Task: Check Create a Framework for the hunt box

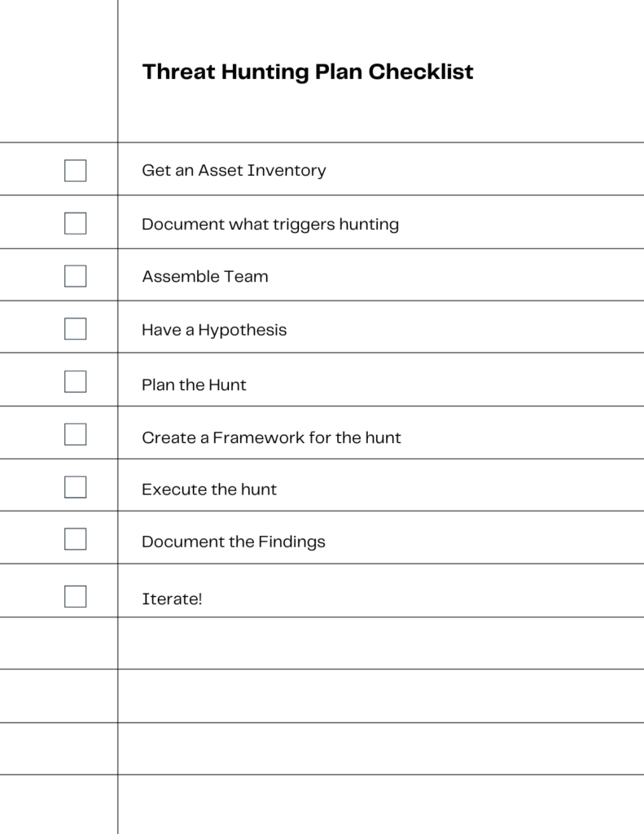Action: click(x=76, y=434)
